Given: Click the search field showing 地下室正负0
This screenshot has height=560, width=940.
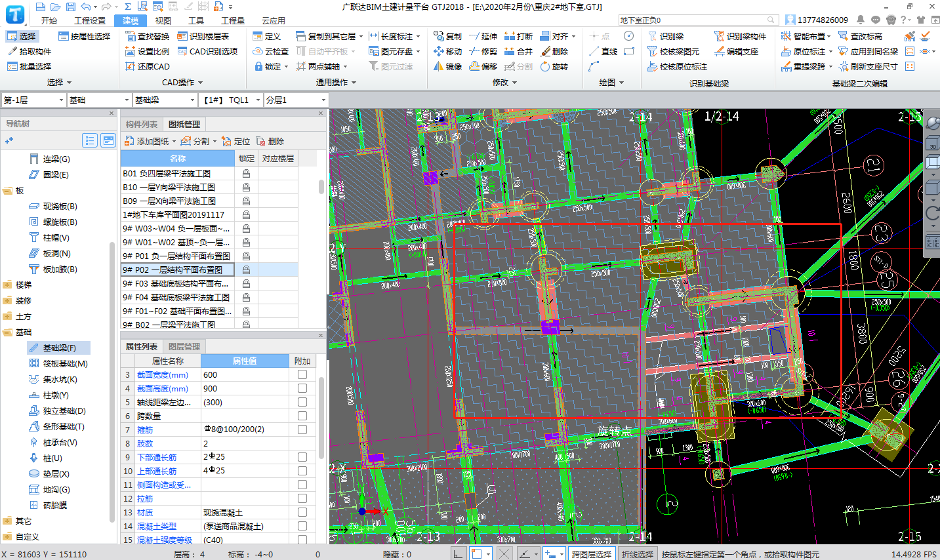Looking at the screenshot, I should [698, 20].
